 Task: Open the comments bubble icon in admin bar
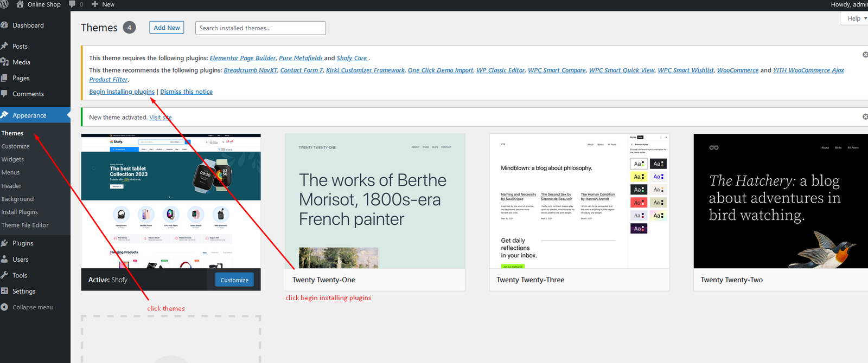tap(72, 4)
